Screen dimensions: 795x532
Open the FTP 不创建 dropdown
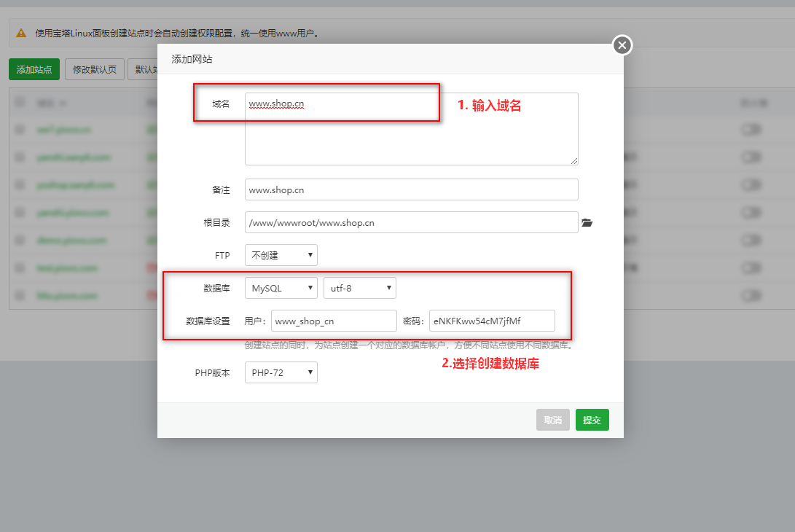pyautogui.click(x=281, y=255)
